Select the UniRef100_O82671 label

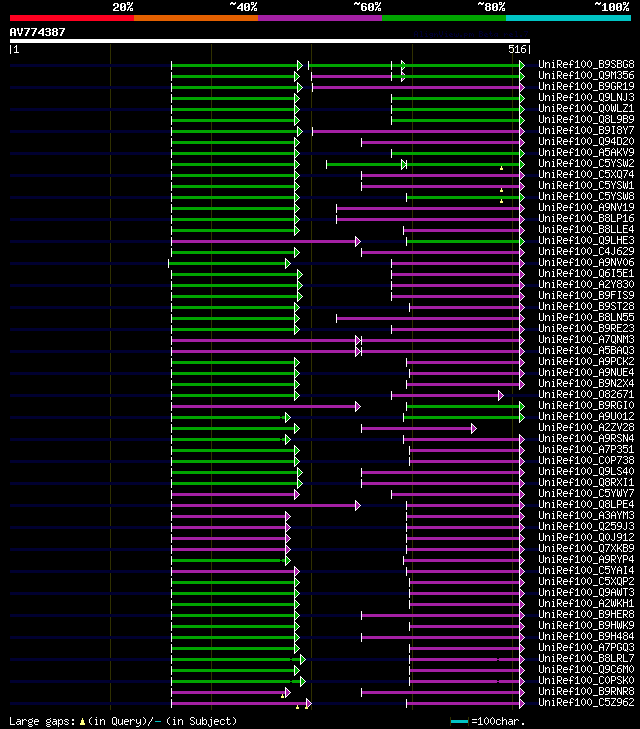[586, 394]
